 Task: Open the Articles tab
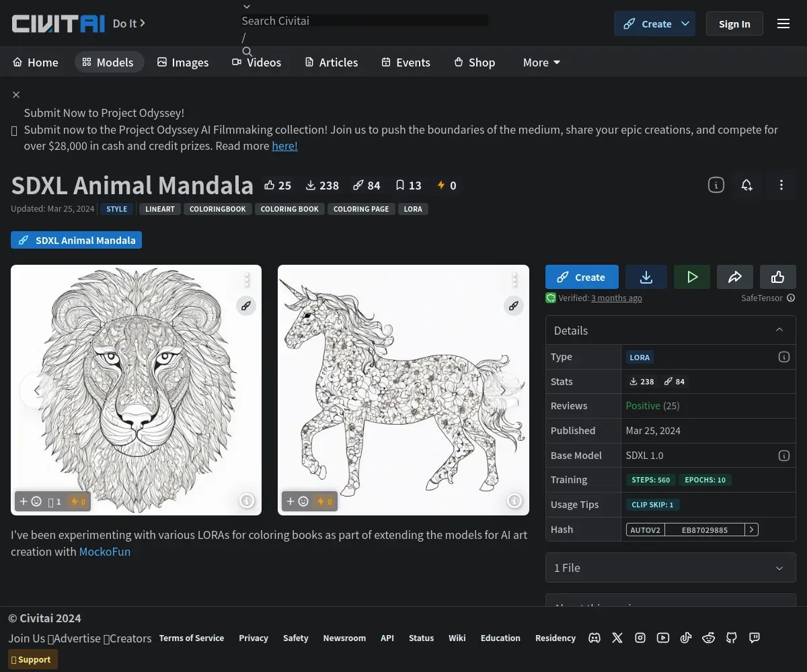[x=331, y=62]
